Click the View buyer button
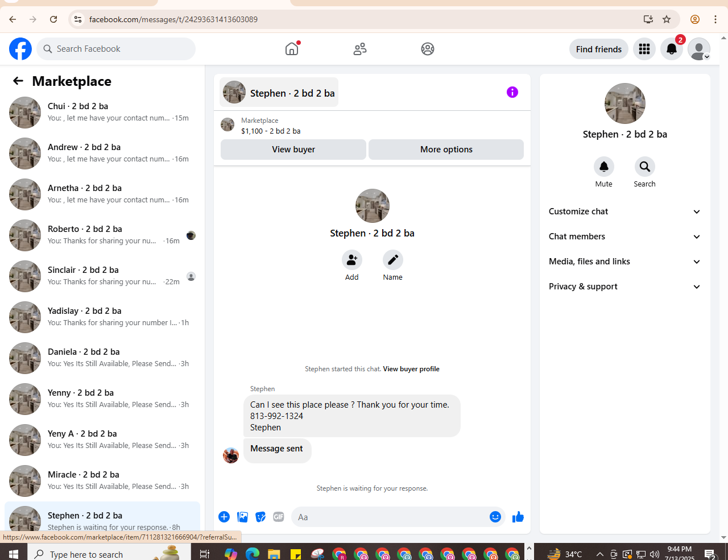Viewport: 728px width, 560px height. [293, 150]
